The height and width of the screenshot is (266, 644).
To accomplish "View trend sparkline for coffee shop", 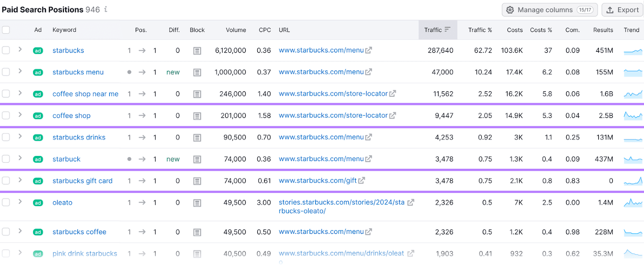I will click(x=633, y=116).
